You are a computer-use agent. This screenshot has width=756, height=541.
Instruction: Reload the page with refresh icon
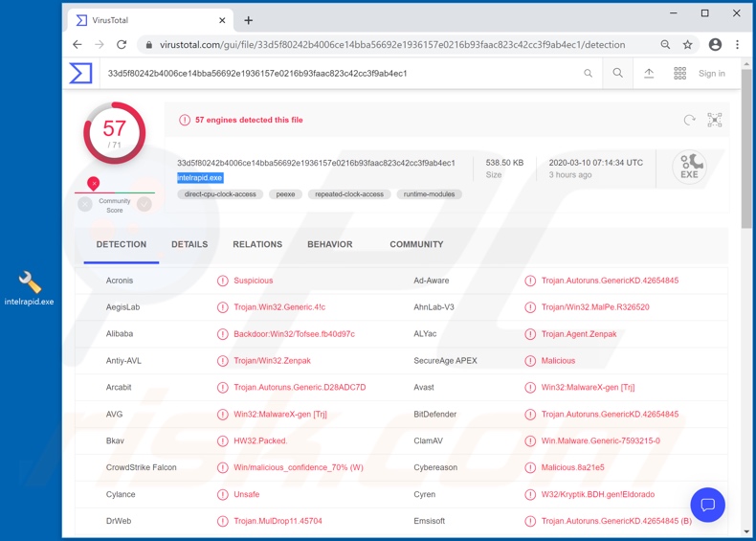pos(122,44)
